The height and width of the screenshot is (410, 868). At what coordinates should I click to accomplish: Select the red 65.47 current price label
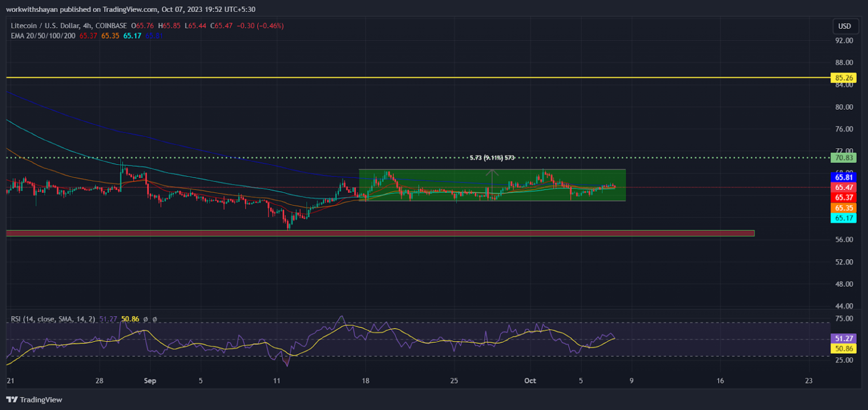pyautogui.click(x=843, y=187)
